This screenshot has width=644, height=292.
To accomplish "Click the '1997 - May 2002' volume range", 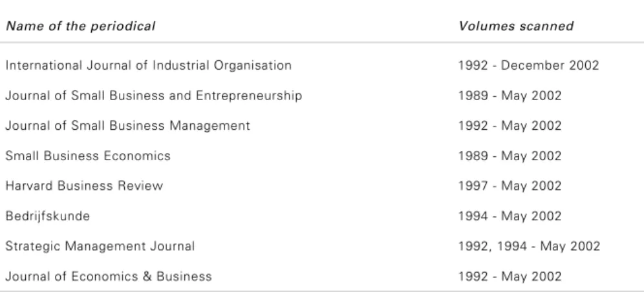I will (x=510, y=186).
